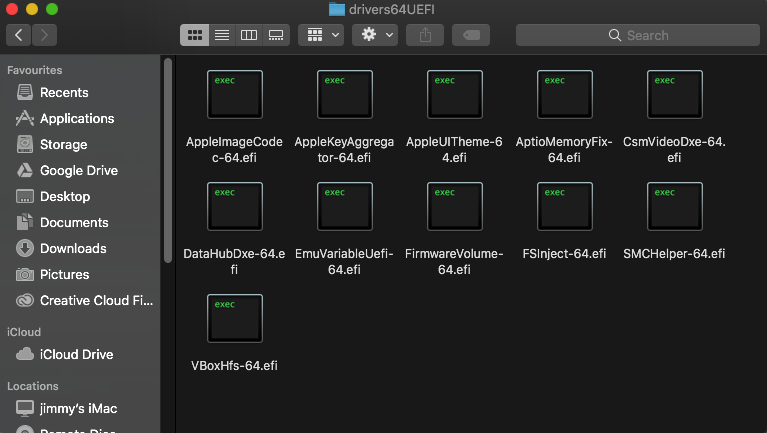Click the CsmVideoDxe-64.efi file name
Screen dimensions: 767x433
click(674, 150)
